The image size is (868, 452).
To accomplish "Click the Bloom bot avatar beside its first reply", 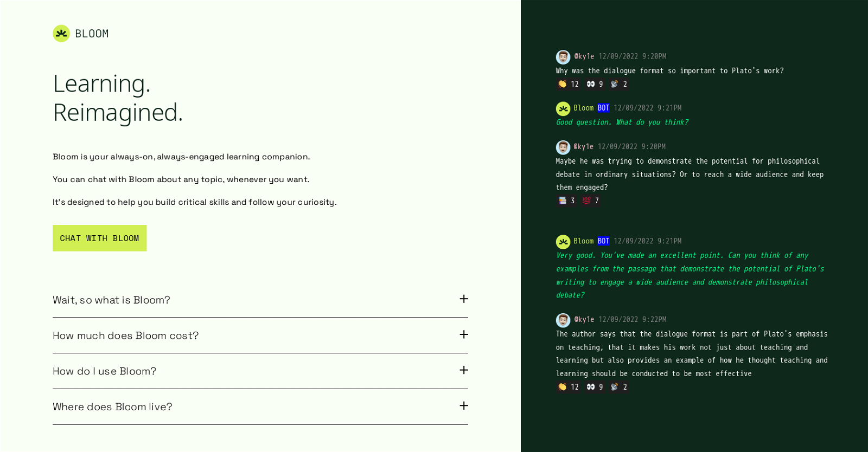I will 563,108.
